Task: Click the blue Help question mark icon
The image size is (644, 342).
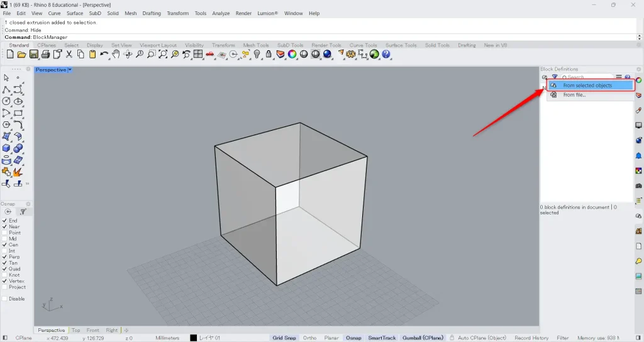Action: tap(386, 55)
